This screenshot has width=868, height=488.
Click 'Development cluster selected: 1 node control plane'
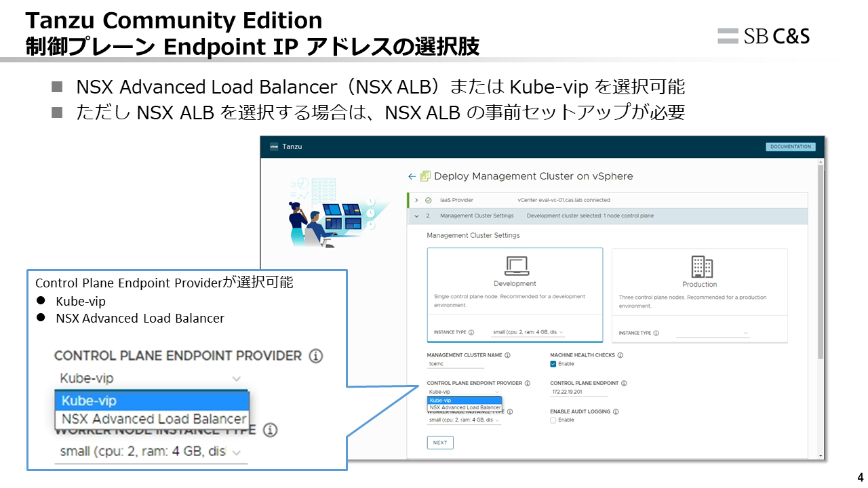click(x=590, y=216)
